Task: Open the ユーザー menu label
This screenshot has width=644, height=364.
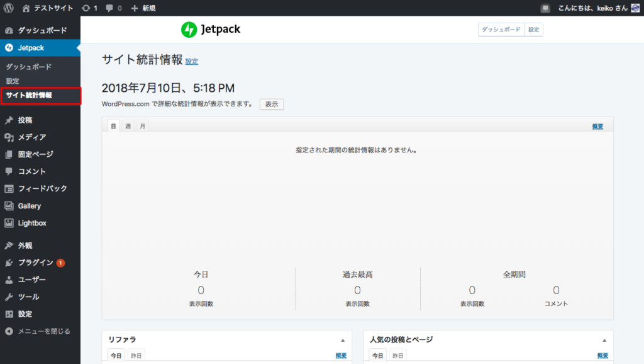Action: click(32, 280)
